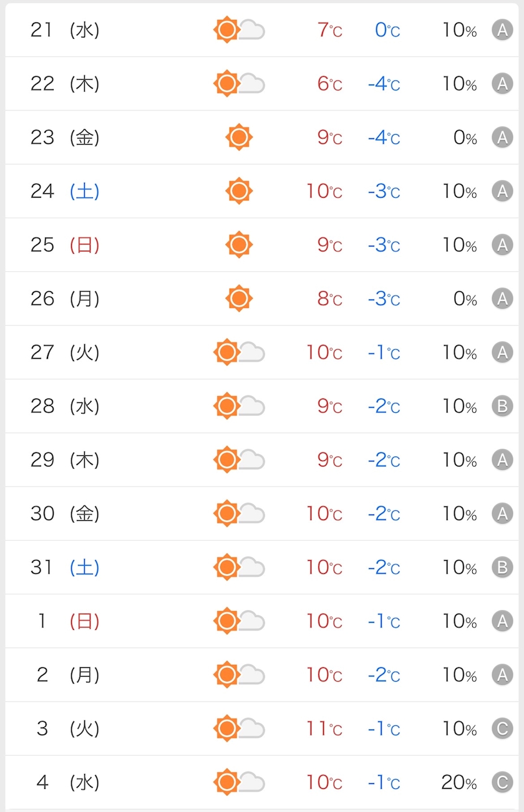Image resolution: width=524 pixels, height=812 pixels.
Task: Click the 11℃ high temperature on the 3rd
Action: tap(324, 728)
